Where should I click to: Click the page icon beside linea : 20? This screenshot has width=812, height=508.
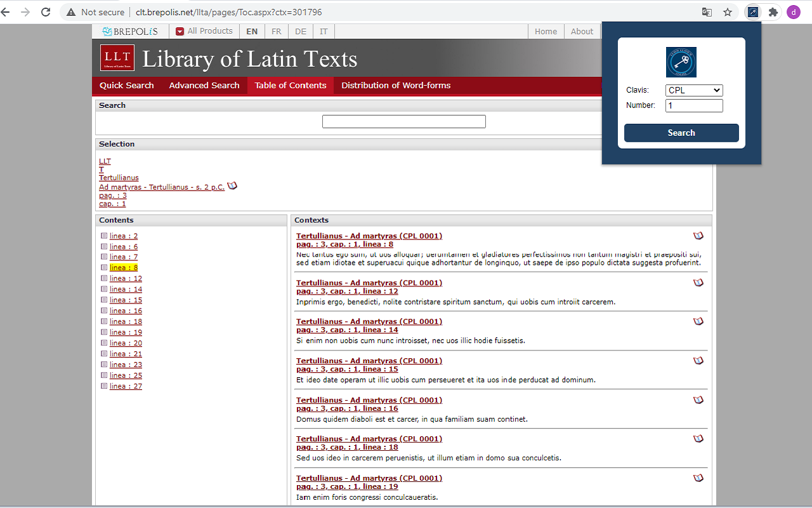tap(104, 343)
